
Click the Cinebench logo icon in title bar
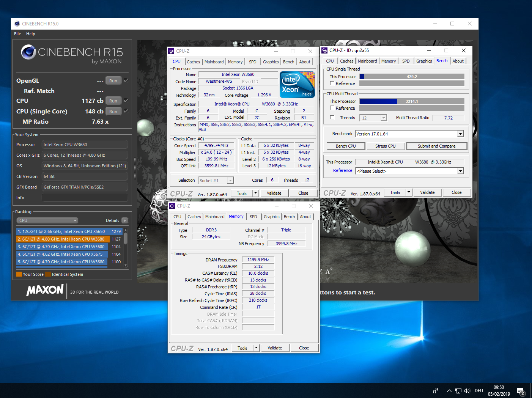click(x=17, y=24)
